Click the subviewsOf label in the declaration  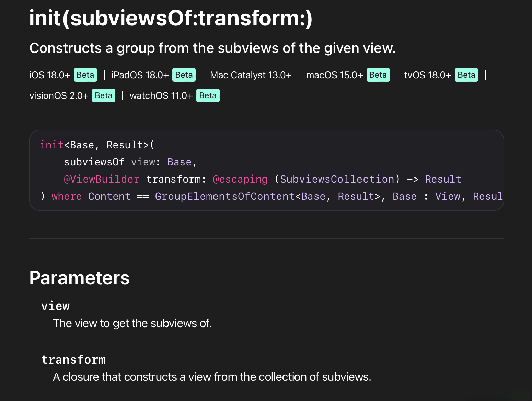click(x=94, y=162)
